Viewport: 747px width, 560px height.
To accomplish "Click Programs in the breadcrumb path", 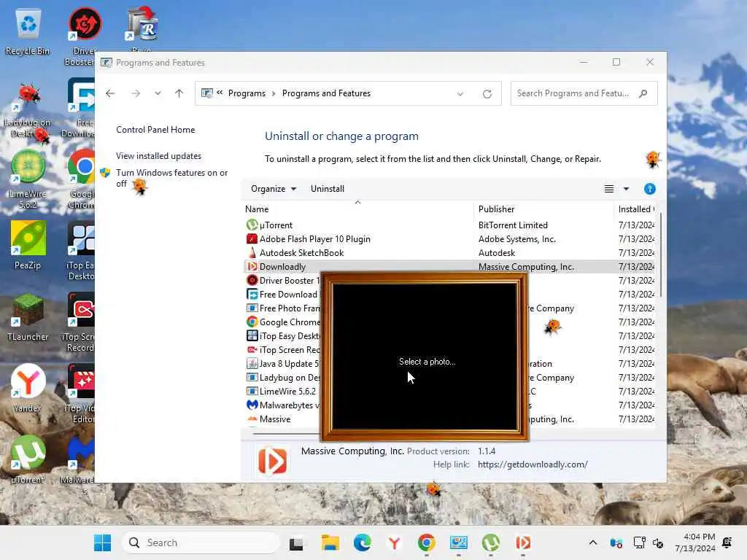I will click(247, 93).
